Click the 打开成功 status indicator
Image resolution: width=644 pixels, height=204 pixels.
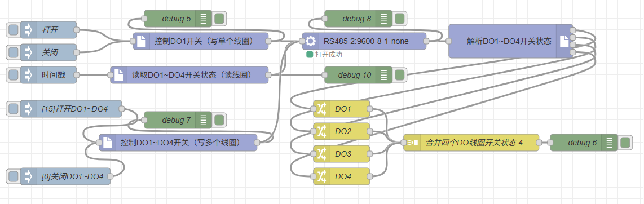coord(324,55)
